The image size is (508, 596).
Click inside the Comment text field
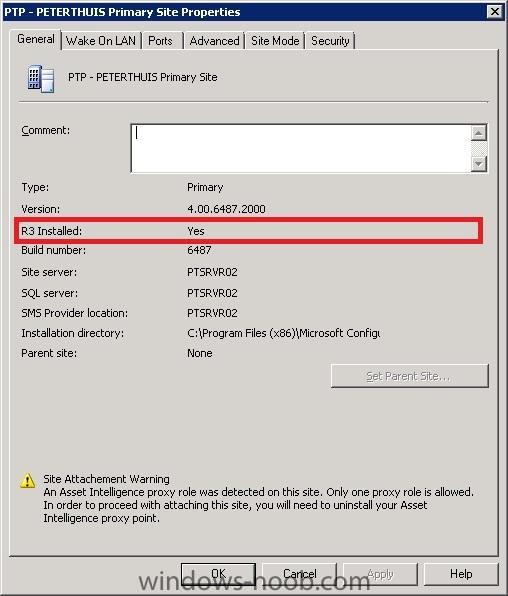coord(301,149)
